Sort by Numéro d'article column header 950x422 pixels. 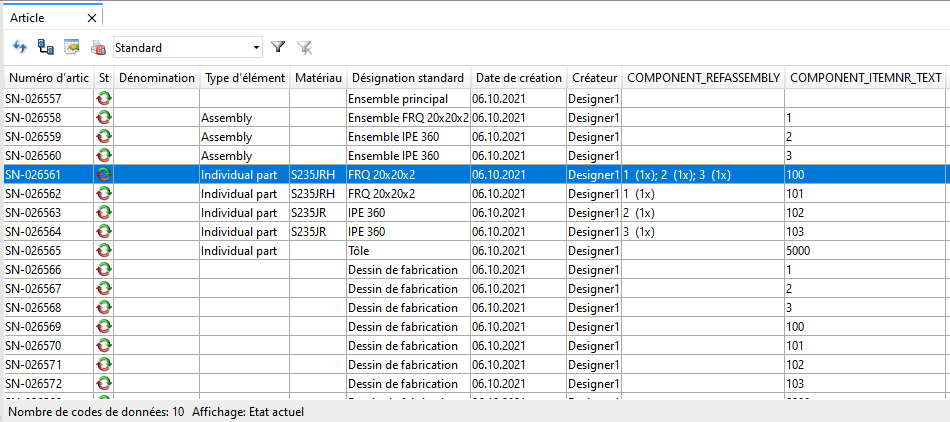[x=48, y=78]
